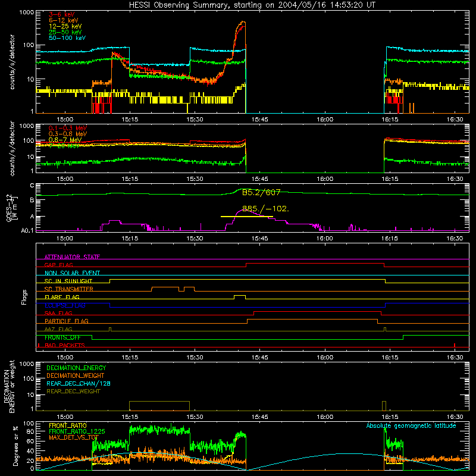The height and width of the screenshot is (476, 476).
Task: Select the FLARE_FLAG label
Action: [x=62, y=297]
